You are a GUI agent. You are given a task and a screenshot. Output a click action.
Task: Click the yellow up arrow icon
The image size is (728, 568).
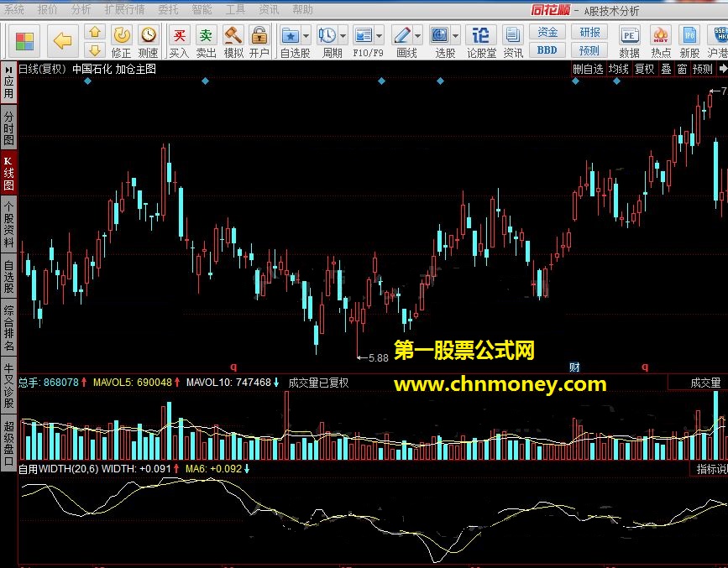pos(95,32)
